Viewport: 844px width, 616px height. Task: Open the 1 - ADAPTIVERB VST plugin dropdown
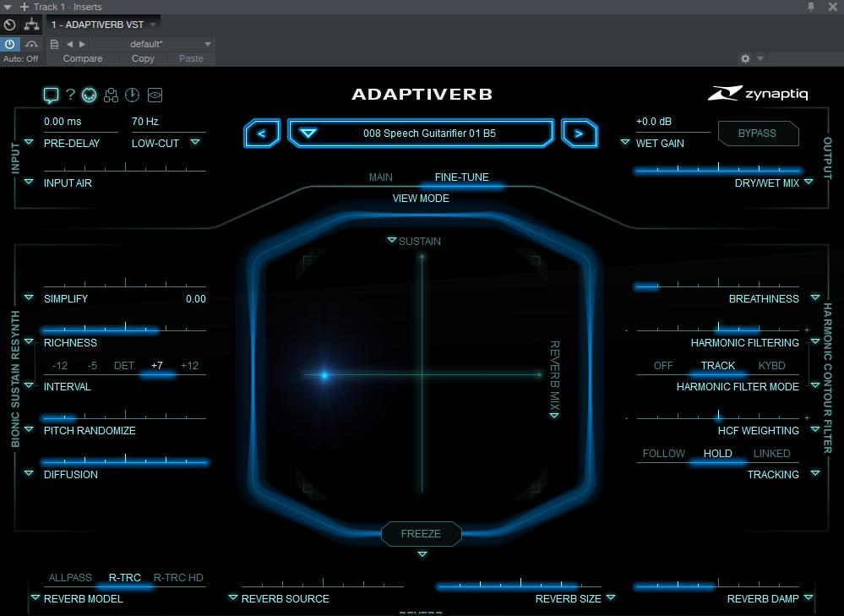[153, 25]
